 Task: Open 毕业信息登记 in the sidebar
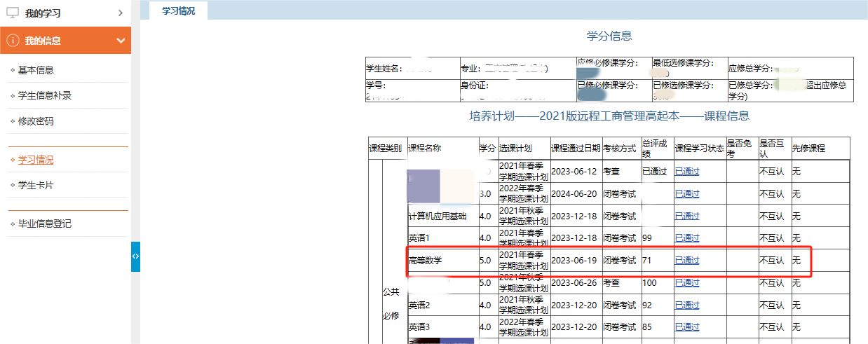[45, 223]
